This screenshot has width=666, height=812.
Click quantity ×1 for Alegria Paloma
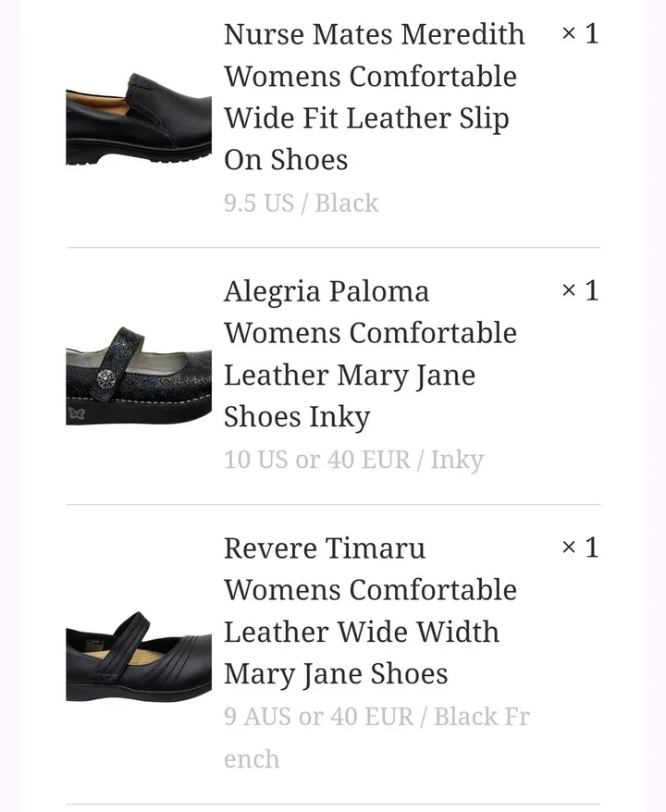[580, 291]
